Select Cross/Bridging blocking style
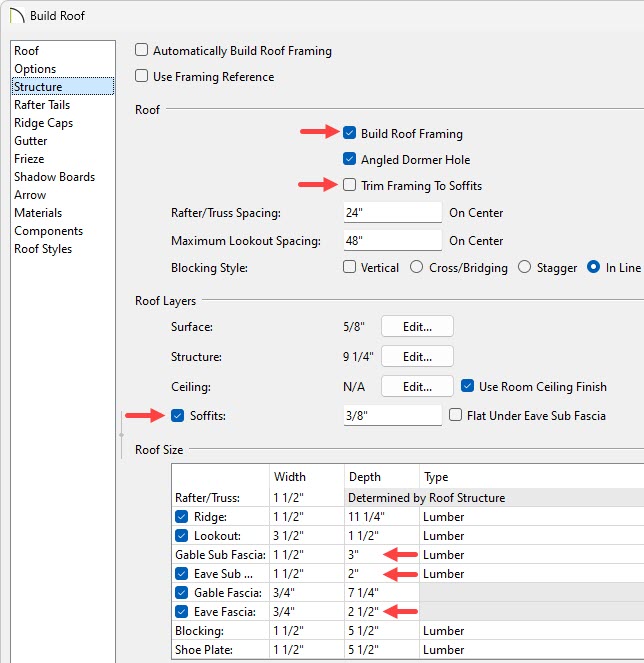The image size is (644, 663). coord(417,267)
